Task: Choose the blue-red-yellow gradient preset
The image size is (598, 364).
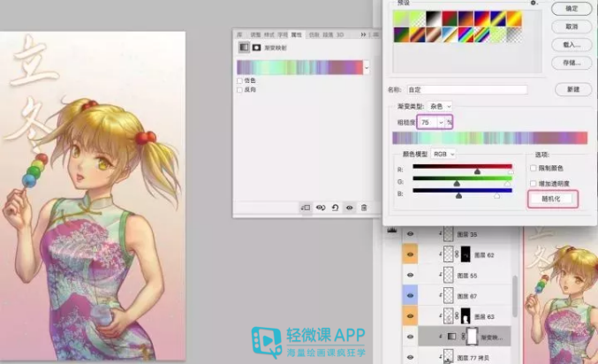Action: pyautogui.click(x=482, y=19)
